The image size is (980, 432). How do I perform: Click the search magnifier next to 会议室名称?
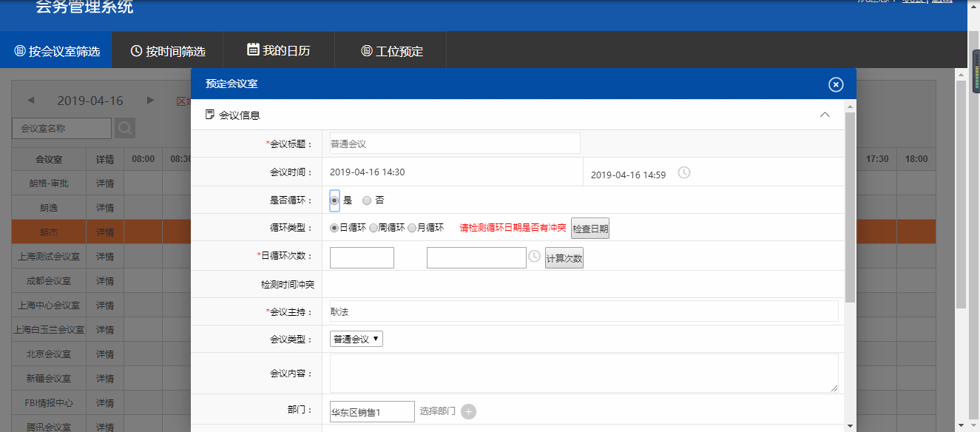click(x=125, y=128)
